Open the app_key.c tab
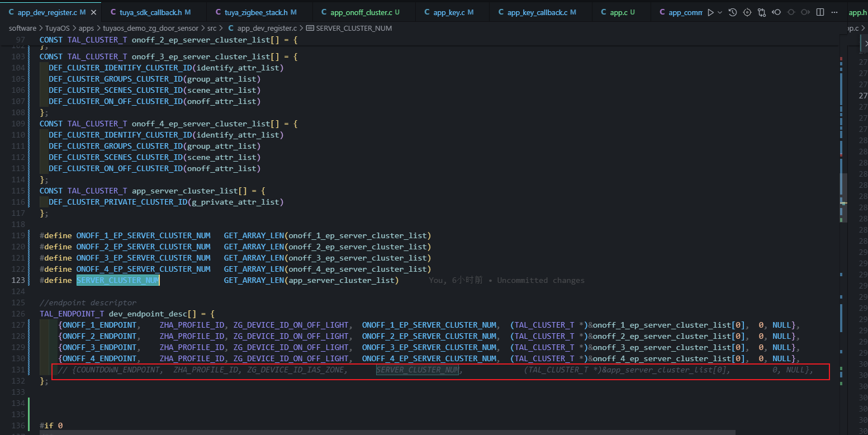The height and width of the screenshot is (435, 868). tap(453, 12)
